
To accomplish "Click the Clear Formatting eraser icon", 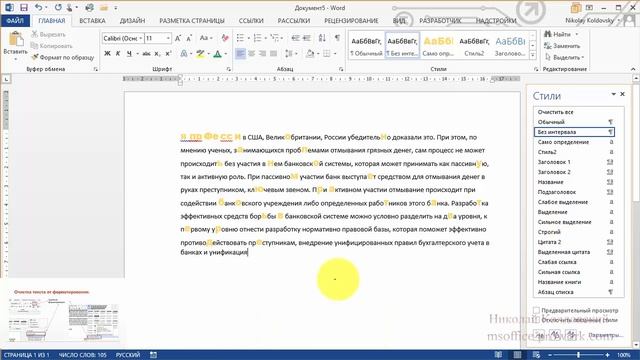I will pyautogui.click(x=225, y=38).
